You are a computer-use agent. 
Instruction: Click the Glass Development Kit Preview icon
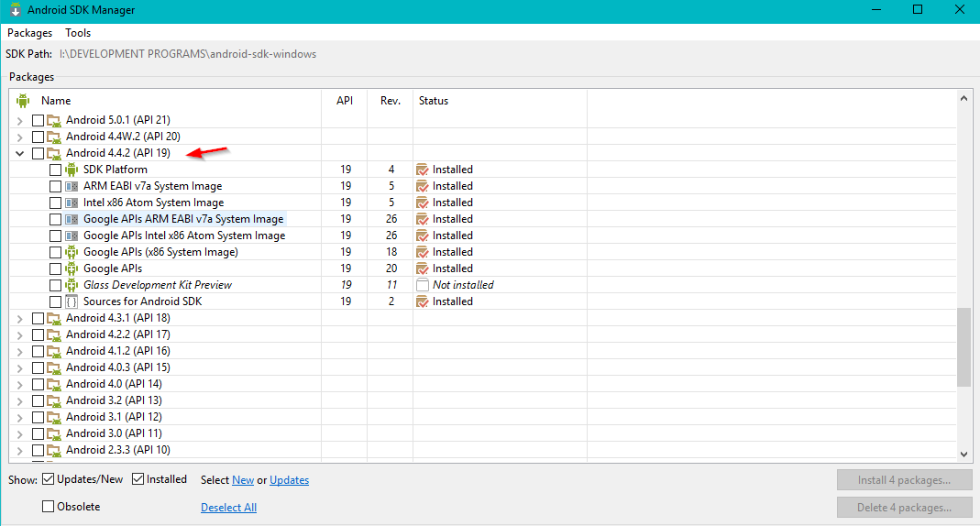[x=72, y=285]
